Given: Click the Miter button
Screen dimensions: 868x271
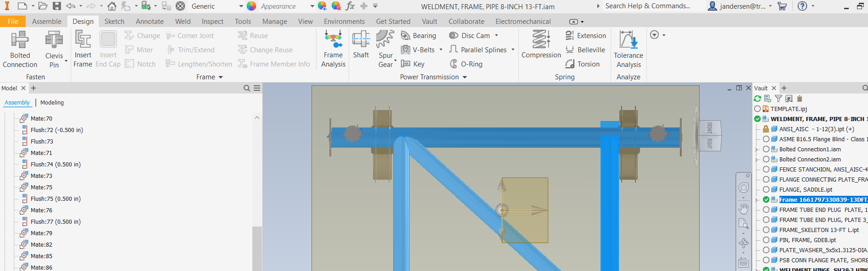Looking at the screenshot, I should 139,50.
